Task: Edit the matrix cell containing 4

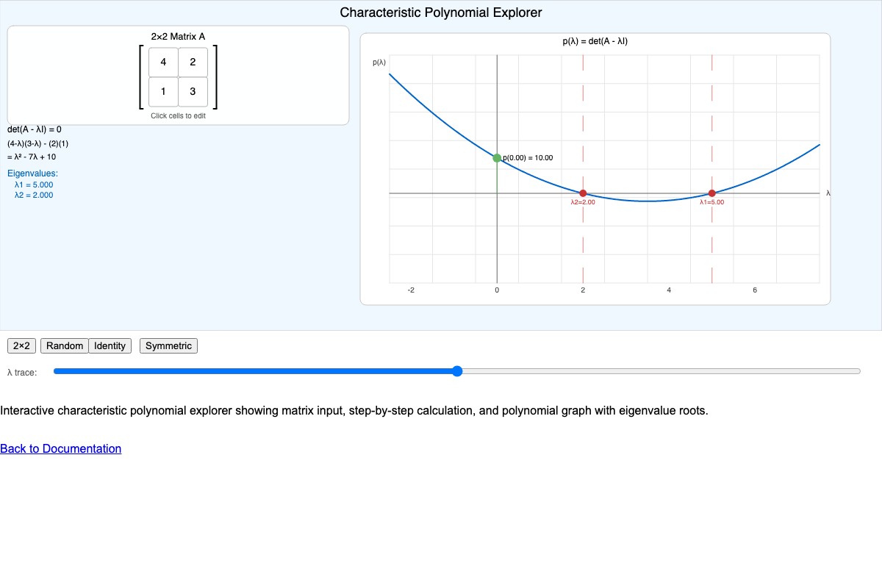Action: pyautogui.click(x=163, y=62)
